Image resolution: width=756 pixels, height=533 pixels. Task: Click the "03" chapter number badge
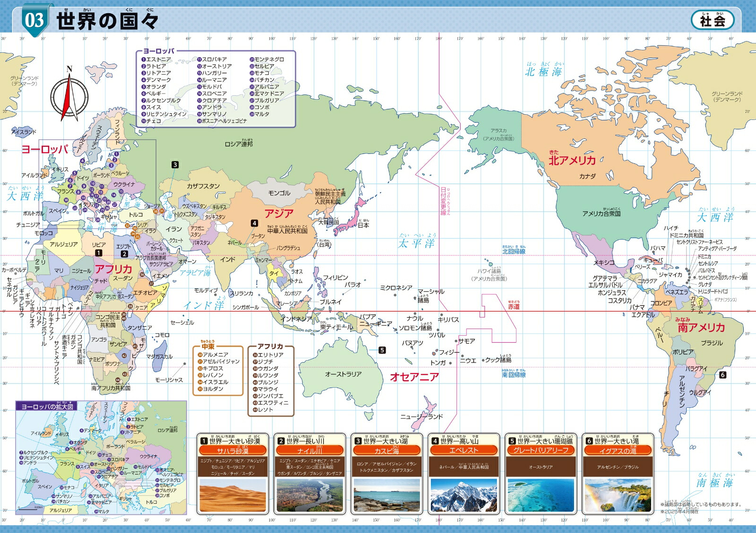34,21
